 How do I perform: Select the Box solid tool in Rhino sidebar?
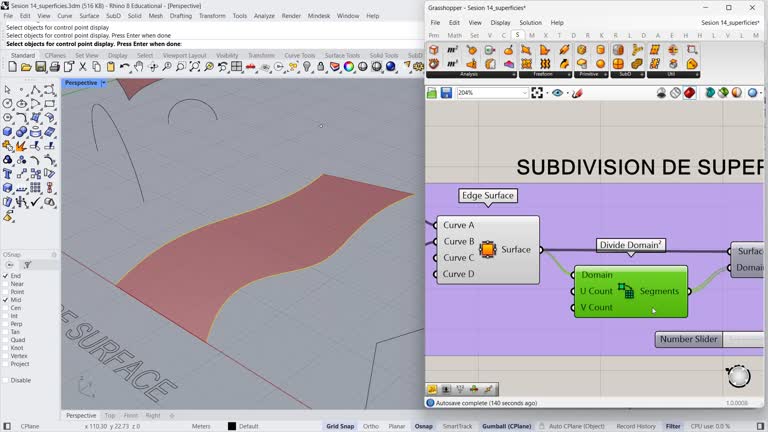(x=7, y=132)
